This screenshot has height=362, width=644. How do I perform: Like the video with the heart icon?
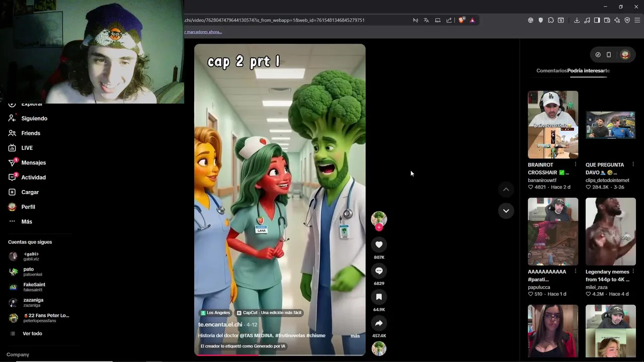379,244
